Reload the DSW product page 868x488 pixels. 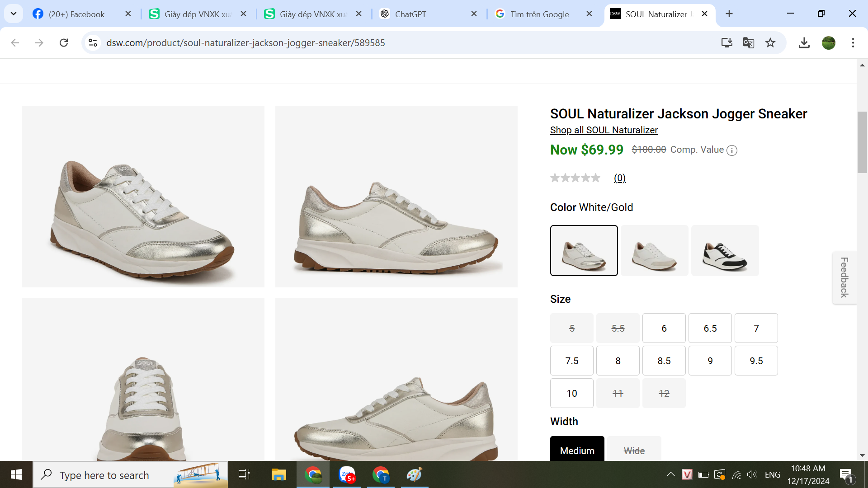(64, 43)
